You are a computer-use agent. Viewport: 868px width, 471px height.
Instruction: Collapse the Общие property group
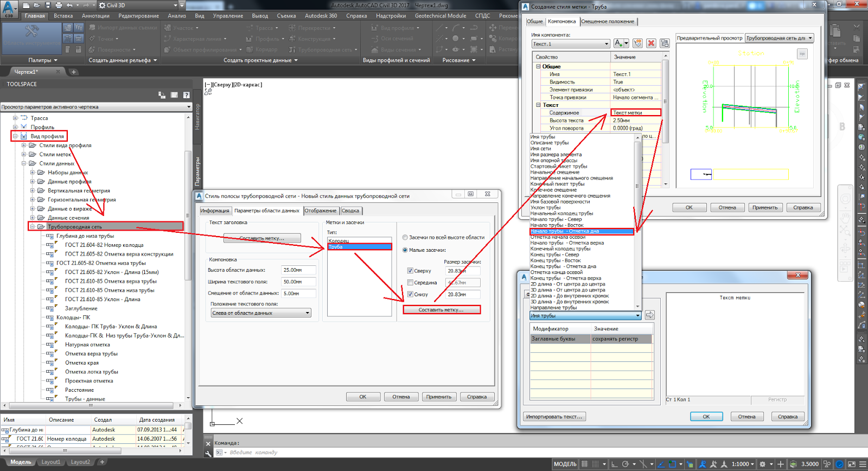(x=538, y=66)
